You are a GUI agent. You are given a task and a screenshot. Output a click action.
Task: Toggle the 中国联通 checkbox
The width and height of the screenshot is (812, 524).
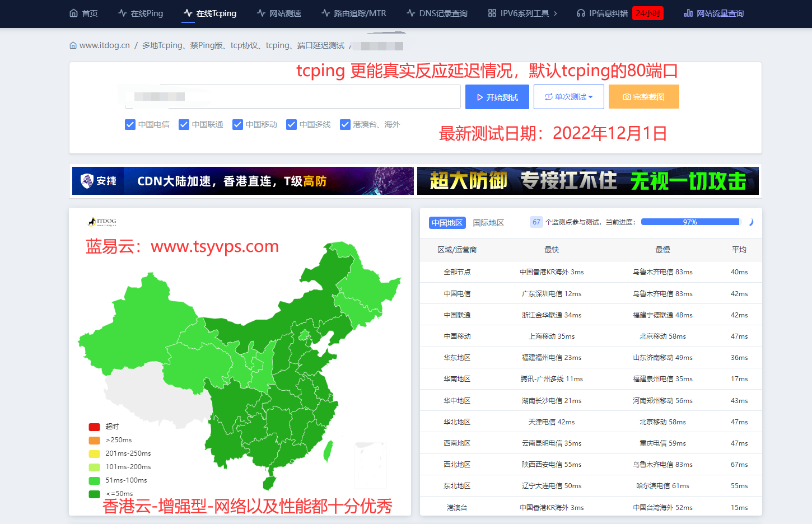click(x=184, y=124)
